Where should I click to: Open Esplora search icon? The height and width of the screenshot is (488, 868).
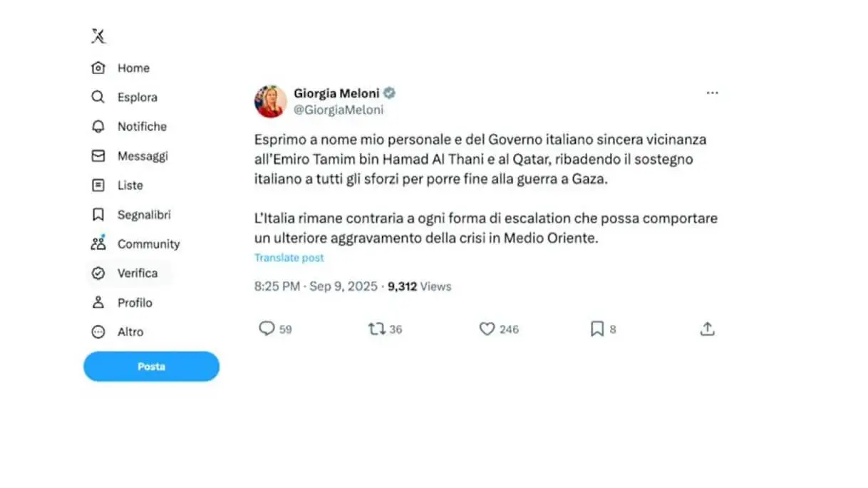pyautogui.click(x=98, y=97)
